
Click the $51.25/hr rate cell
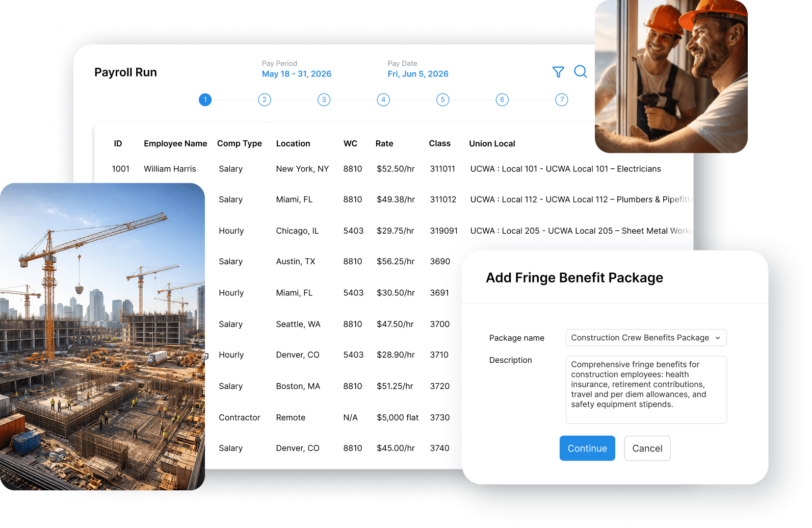pos(395,387)
